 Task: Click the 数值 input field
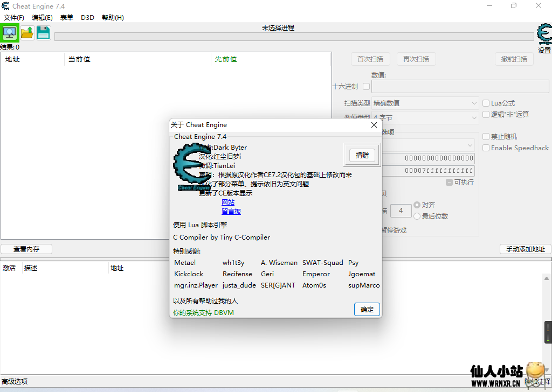pyautogui.click(x=460, y=86)
